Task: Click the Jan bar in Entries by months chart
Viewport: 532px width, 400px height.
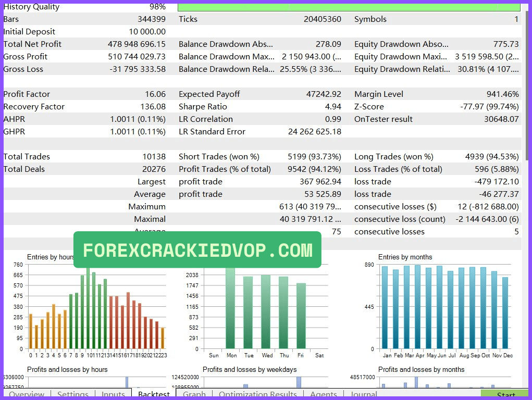Action: [x=385, y=307]
